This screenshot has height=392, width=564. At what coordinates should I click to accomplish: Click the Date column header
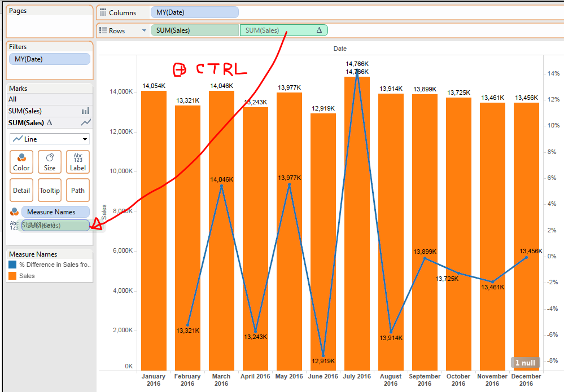[340, 49]
